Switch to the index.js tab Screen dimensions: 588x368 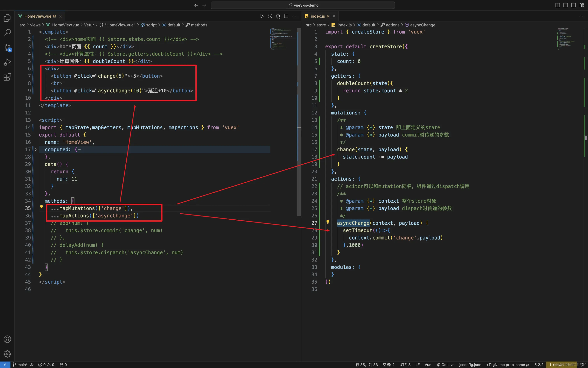pos(318,16)
